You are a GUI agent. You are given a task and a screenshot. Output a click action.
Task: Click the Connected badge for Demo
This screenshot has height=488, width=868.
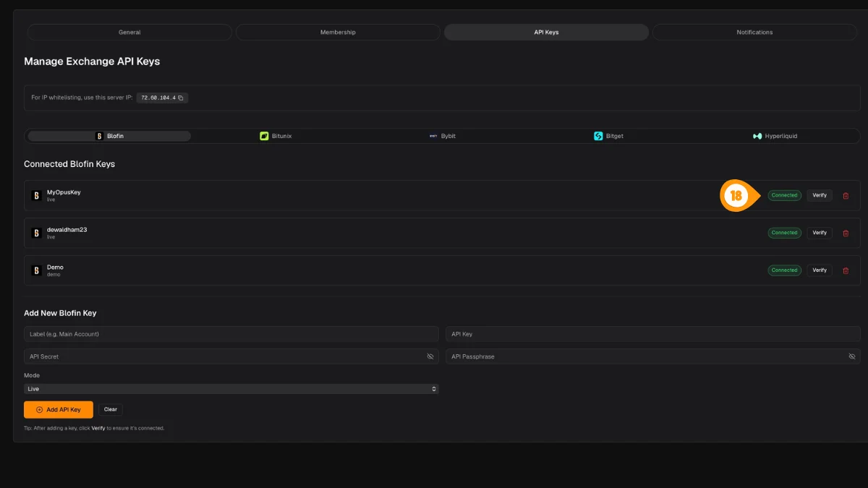(x=784, y=270)
